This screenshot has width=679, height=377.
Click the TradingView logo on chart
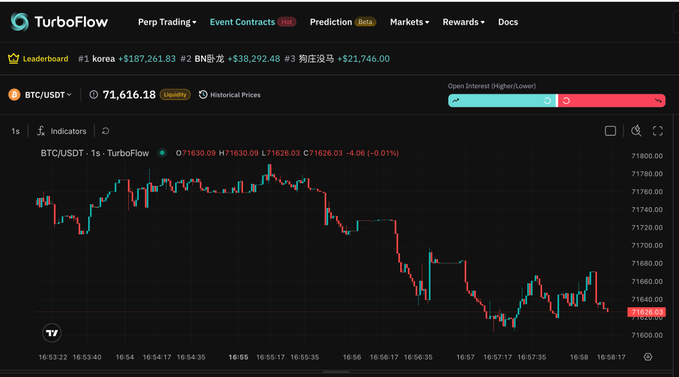[x=52, y=333]
